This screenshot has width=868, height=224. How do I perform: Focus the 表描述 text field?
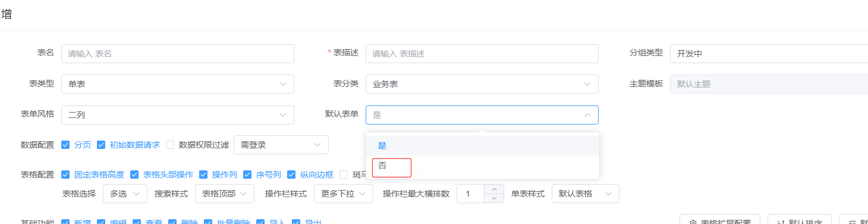[x=482, y=54]
